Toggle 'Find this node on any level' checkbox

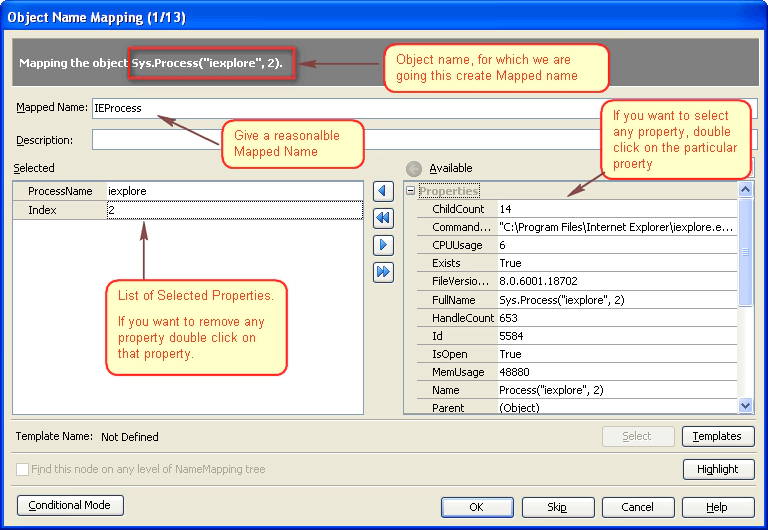point(23,469)
